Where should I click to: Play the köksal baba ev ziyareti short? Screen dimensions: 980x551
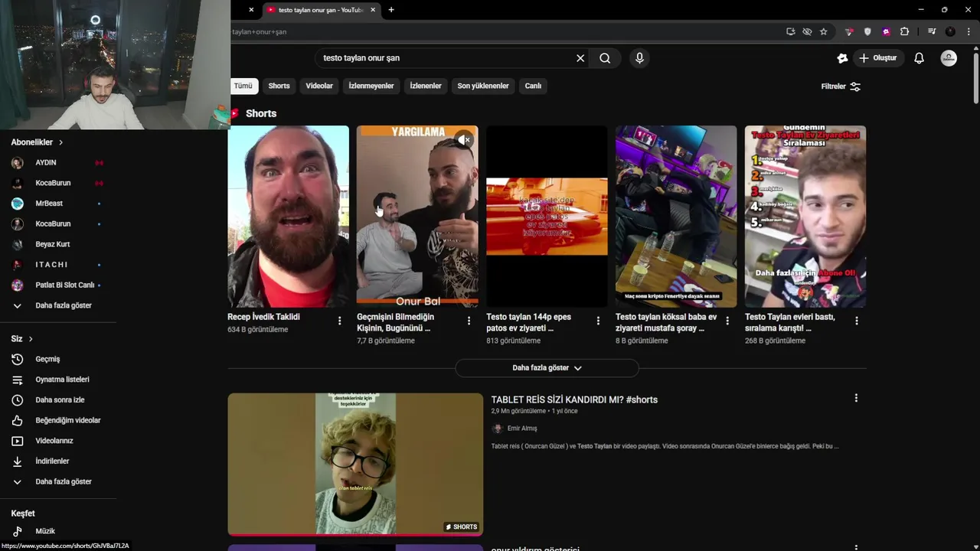(x=676, y=217)
